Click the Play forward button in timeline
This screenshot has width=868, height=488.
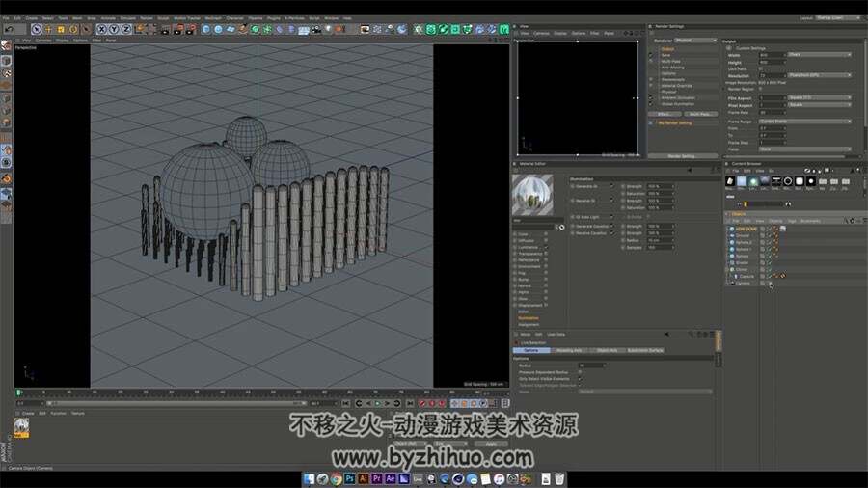point(378,403)
